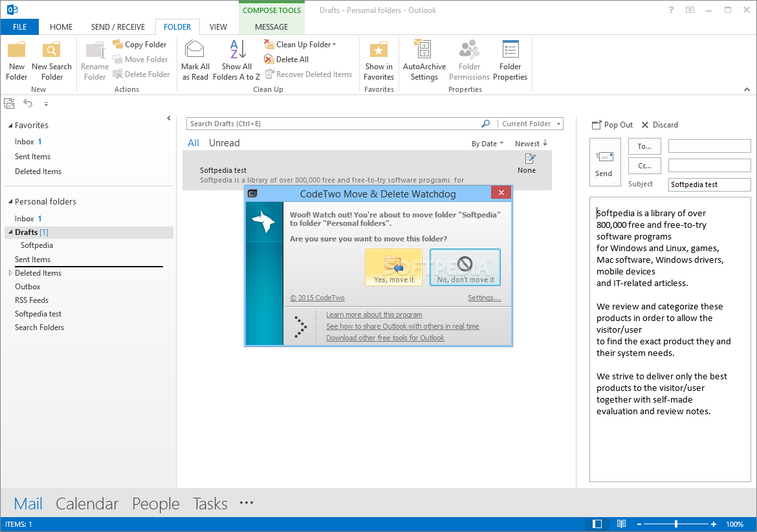
Task: Click the Cc... button
Action: click(644, 166)
